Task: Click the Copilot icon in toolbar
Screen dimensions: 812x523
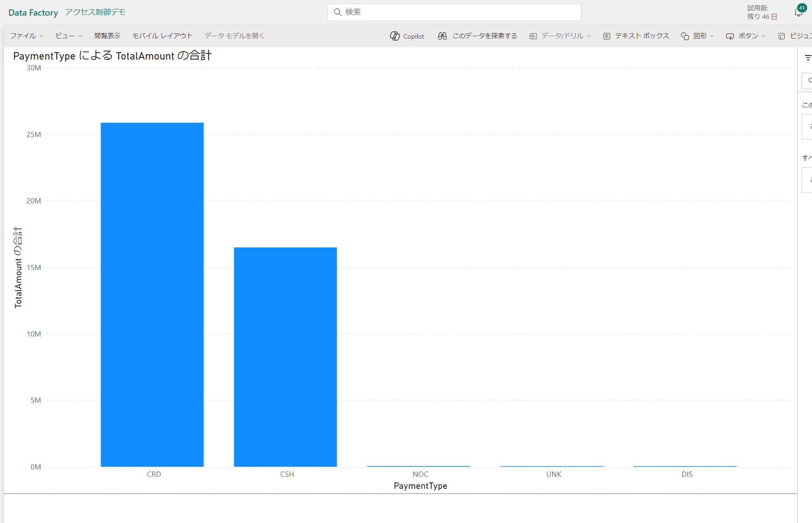Action: pyautogui.click(x=395, y=36)
